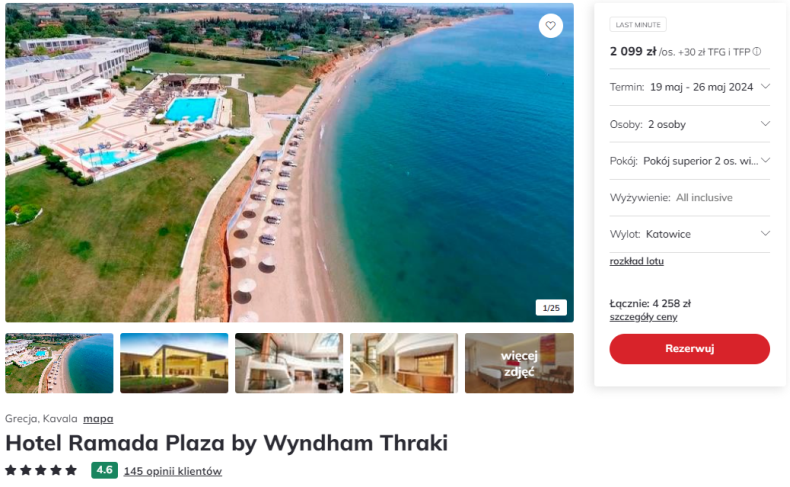
Task: Select the lobby atrium thumbnail
Action: [x=289, y=363]
